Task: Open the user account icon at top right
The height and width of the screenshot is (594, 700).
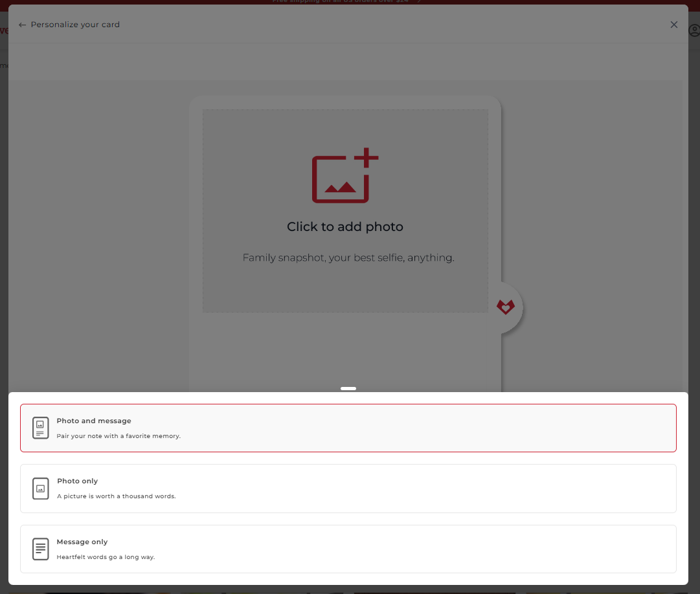Action: tap(694, 30)
